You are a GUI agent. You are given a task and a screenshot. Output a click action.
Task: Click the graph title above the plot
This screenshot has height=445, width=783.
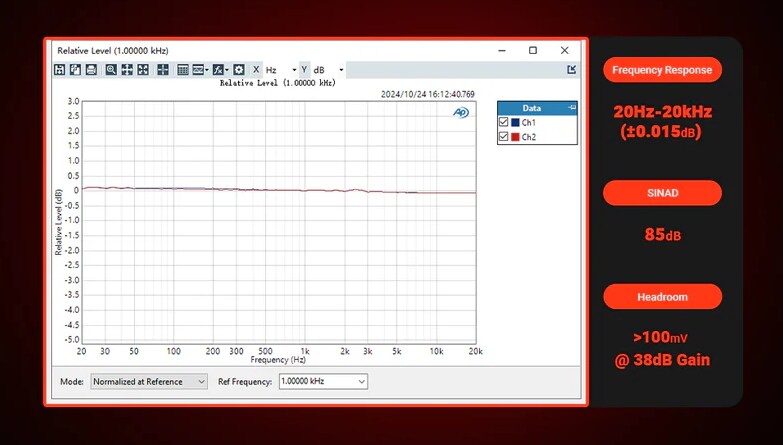278,83
